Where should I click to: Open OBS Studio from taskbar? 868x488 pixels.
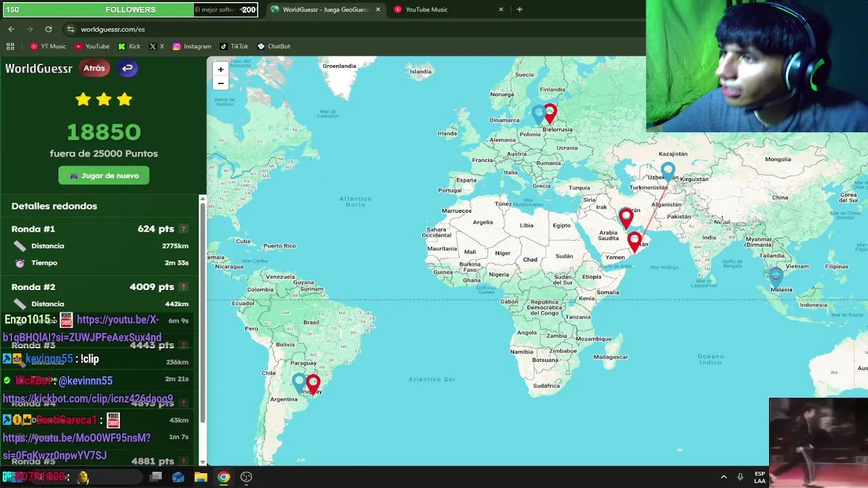coord(246,477)
